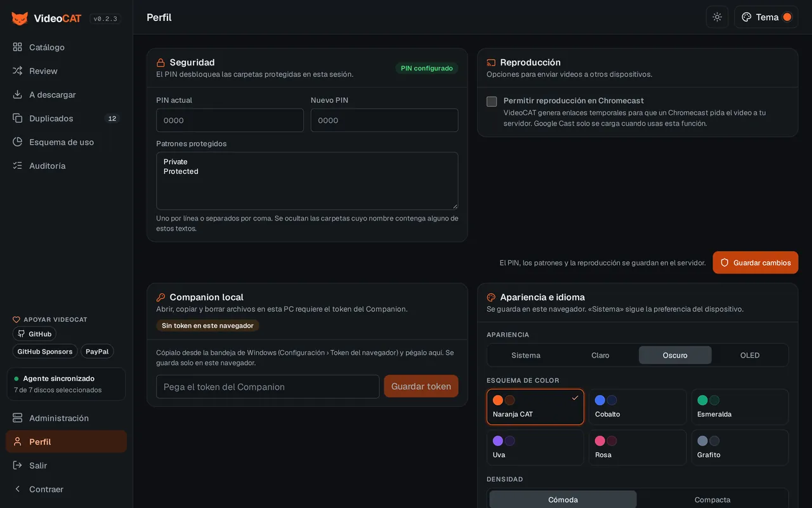Focus the PIN actual field
The width and height of the screenshot is (812, 508).
point(230,120)
